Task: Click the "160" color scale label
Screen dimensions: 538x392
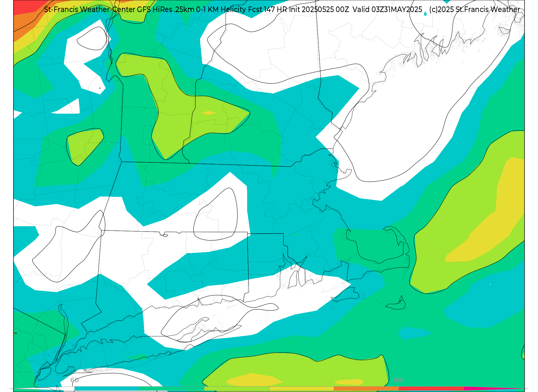Action: 398,380
